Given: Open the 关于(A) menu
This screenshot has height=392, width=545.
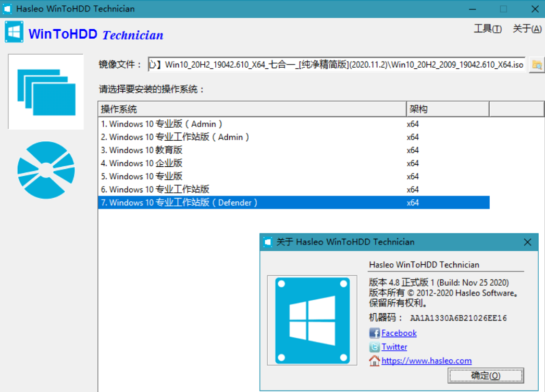Looking at the screenshot, I should coord(527,29).
